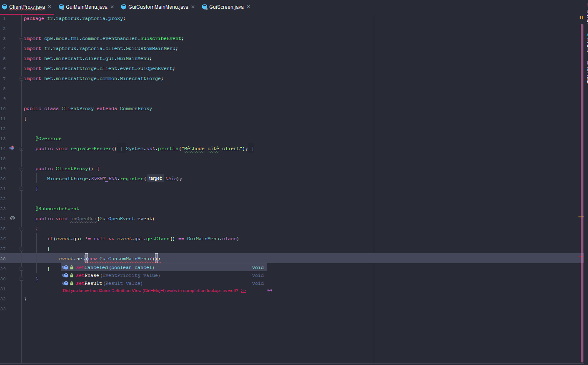Switch to the GuiScreen.java tab
588x365 pixels.
click(226, 7)
